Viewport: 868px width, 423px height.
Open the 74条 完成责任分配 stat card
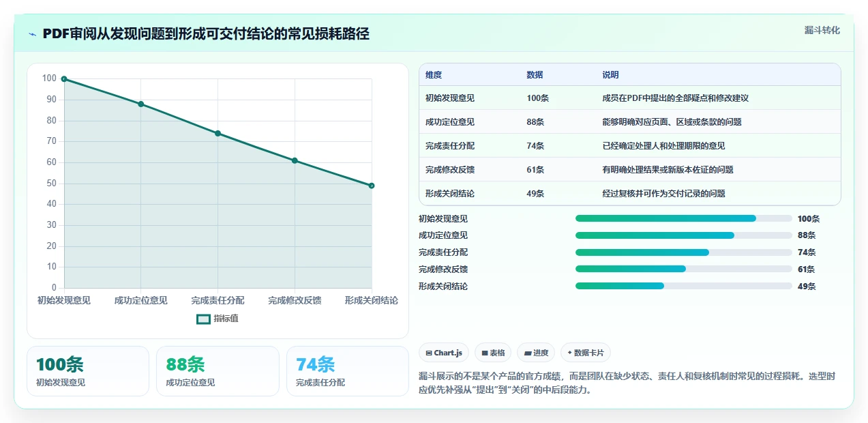348,371
